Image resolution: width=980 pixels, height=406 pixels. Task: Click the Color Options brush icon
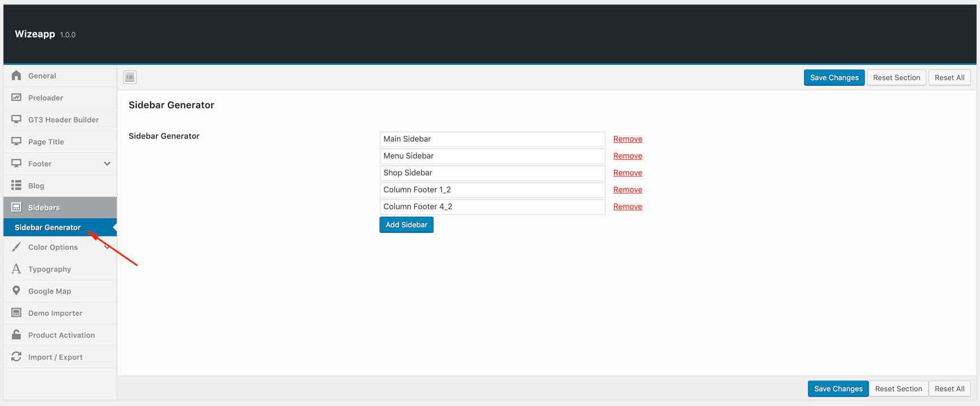(x=16, y=247)
